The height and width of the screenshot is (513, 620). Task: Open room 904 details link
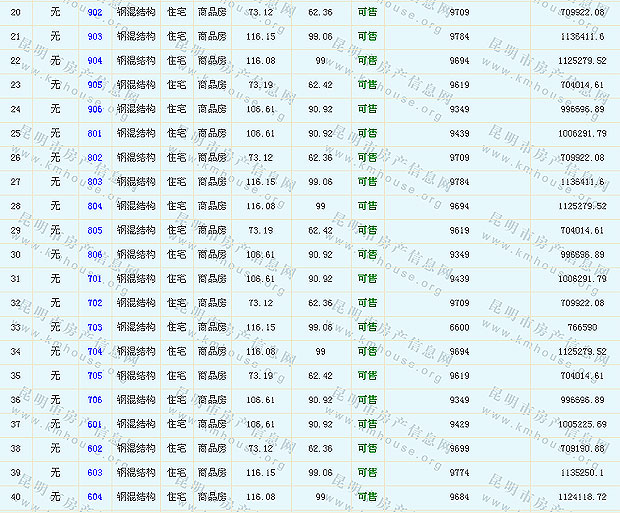click(x=95, y=60)
